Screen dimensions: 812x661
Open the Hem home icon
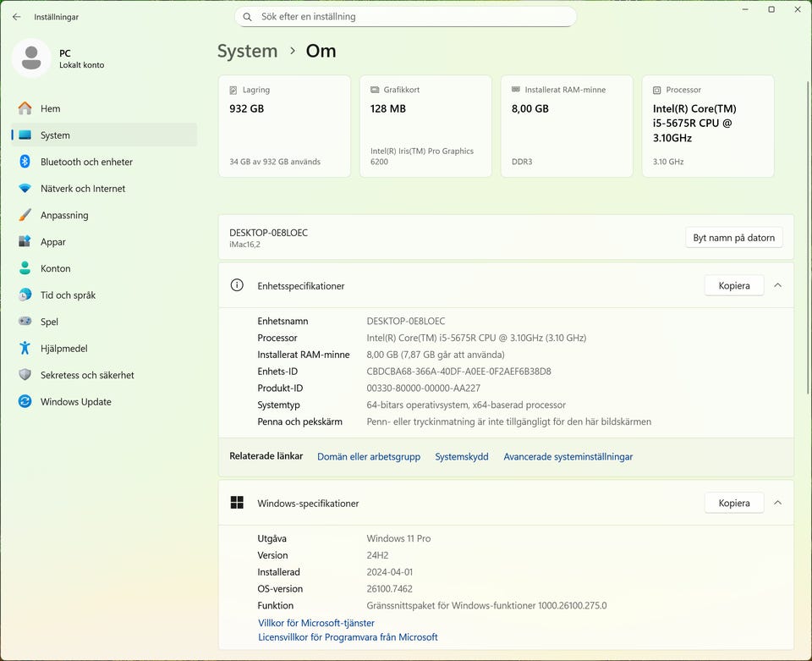coord(25,108)
